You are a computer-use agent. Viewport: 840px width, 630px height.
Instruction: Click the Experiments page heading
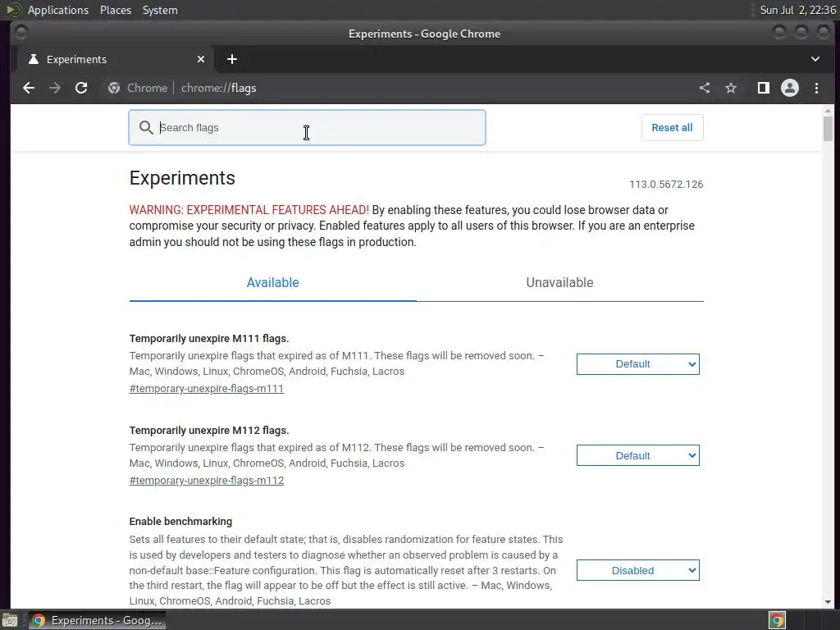(182, 178)
